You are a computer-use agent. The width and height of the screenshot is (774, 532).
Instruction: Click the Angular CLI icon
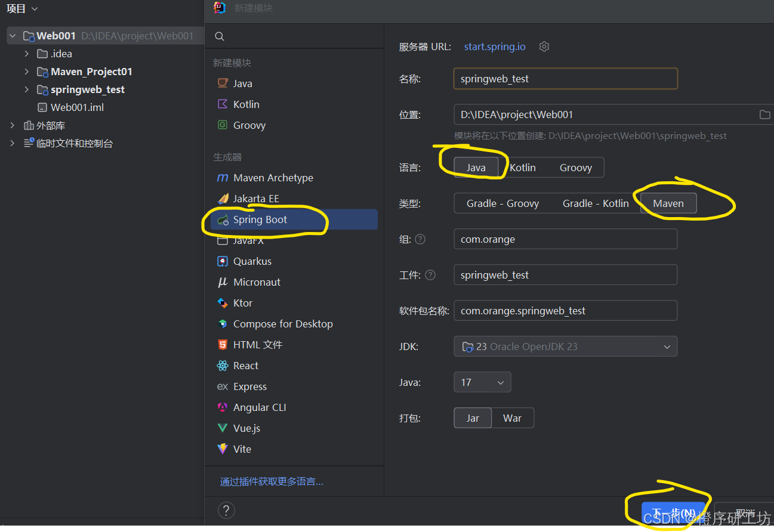pos(223,407)
